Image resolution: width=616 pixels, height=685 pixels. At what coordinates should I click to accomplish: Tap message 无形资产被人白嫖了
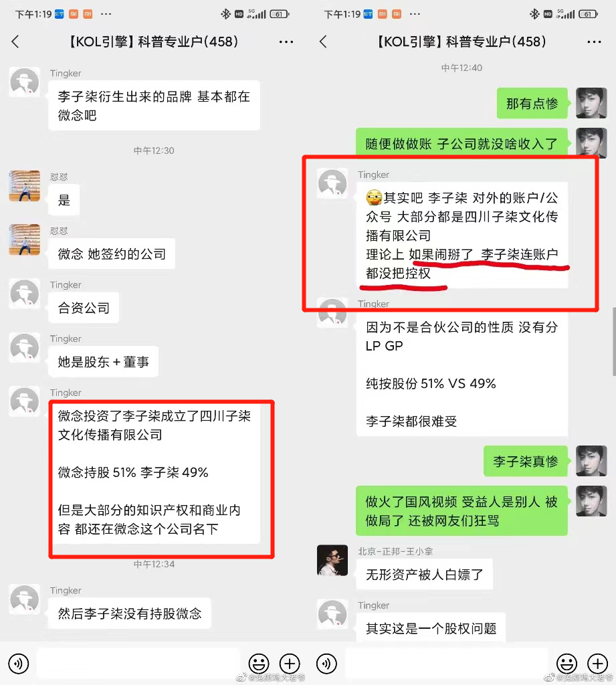point(424,575)
